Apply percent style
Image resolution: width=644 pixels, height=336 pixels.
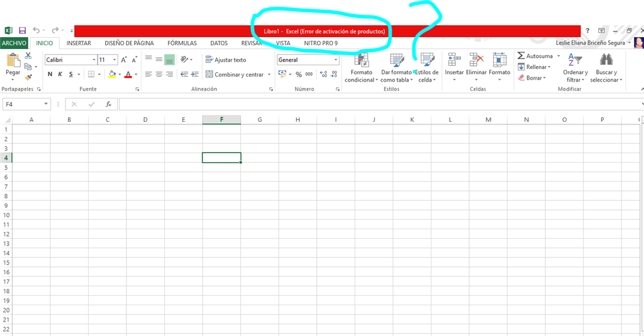[299, 74]
